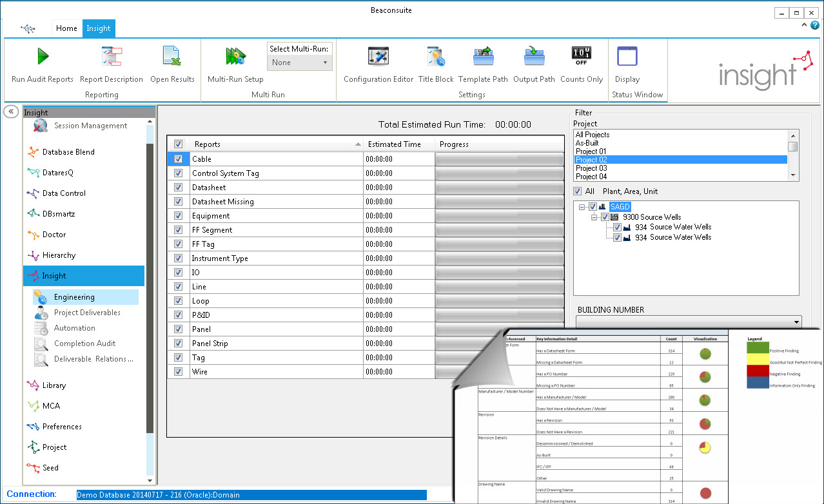Uncheck the Equipment report checkbox
824x504 pixels.
coord(179,215)
